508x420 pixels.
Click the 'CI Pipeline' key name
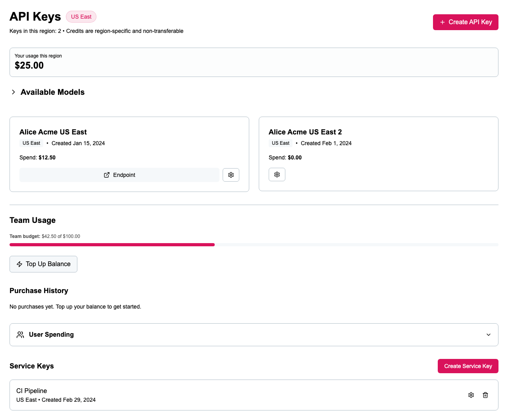click(32, 391)
